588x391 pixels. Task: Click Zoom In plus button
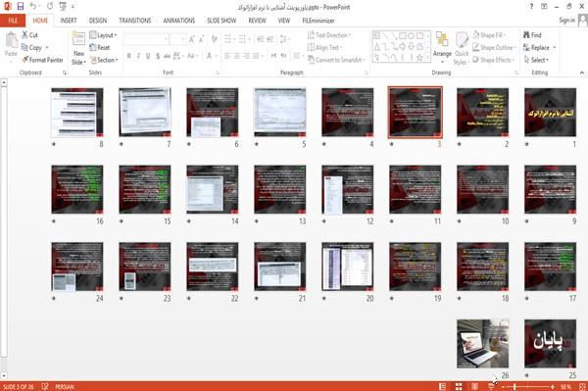click(553, 386)
